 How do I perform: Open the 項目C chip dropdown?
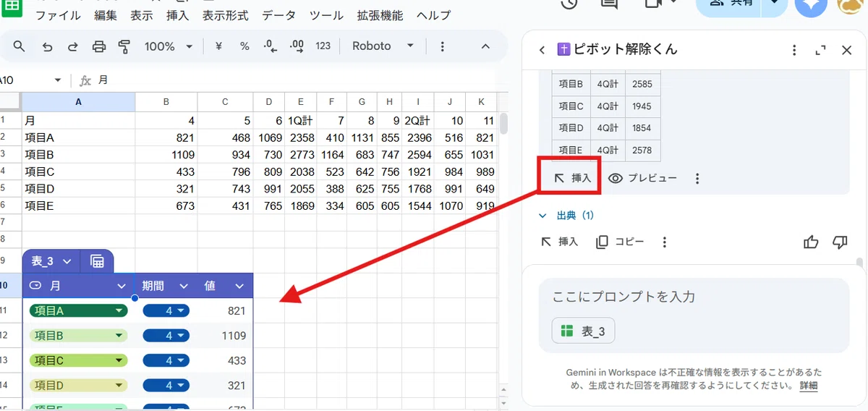[119, 360]
